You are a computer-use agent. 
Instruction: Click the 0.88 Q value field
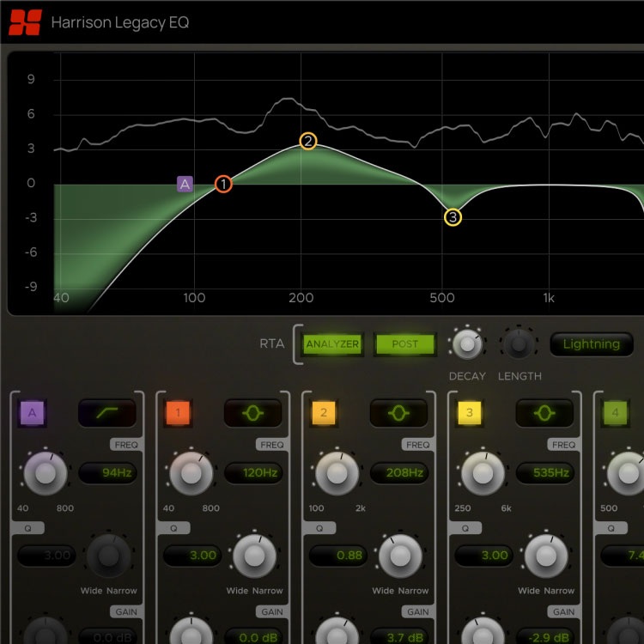coord(338,556)
